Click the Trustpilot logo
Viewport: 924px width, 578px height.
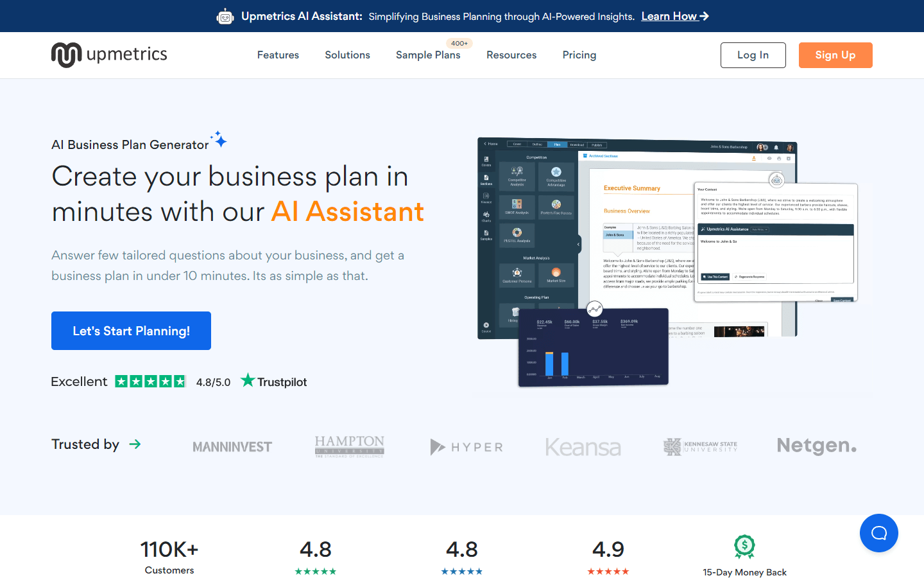pyautogui.click(x=274, y=381)
